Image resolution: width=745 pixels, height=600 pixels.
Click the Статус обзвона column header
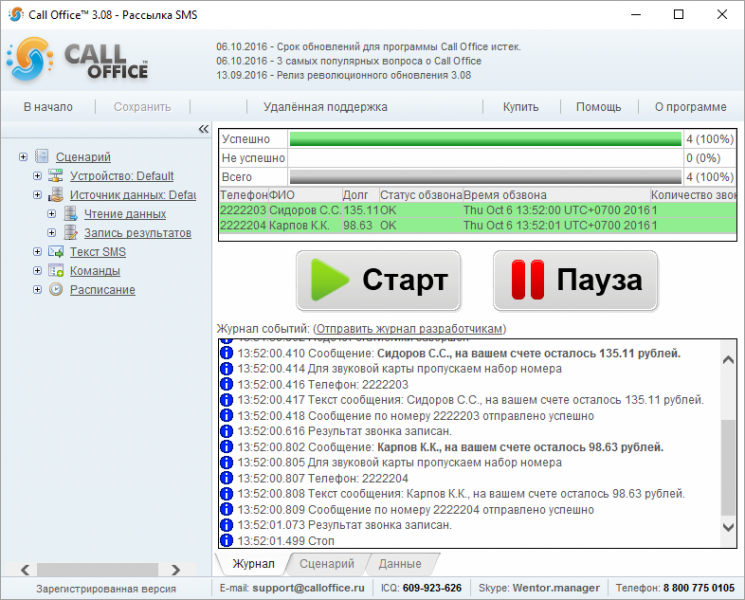coord(420,195)
